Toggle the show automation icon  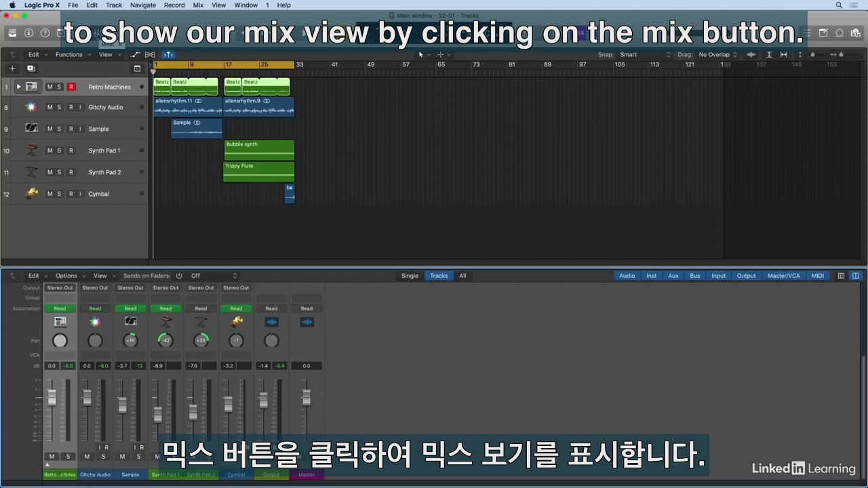click(135, 54)
